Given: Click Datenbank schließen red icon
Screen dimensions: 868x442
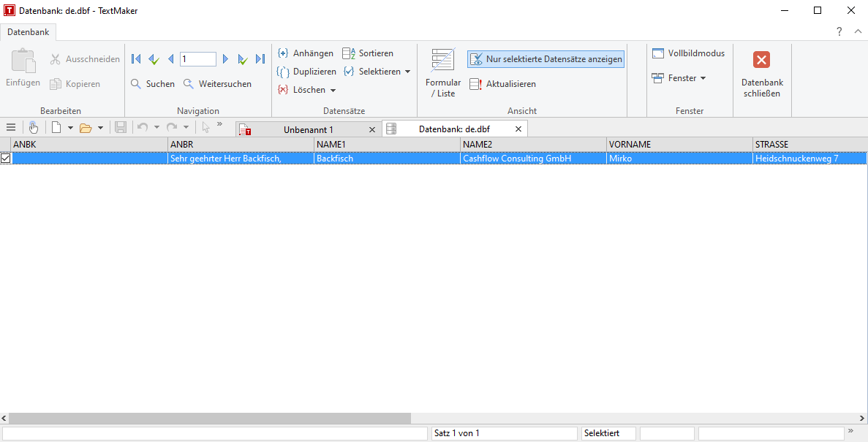Looking at the screenshot, I should [762, 60].
